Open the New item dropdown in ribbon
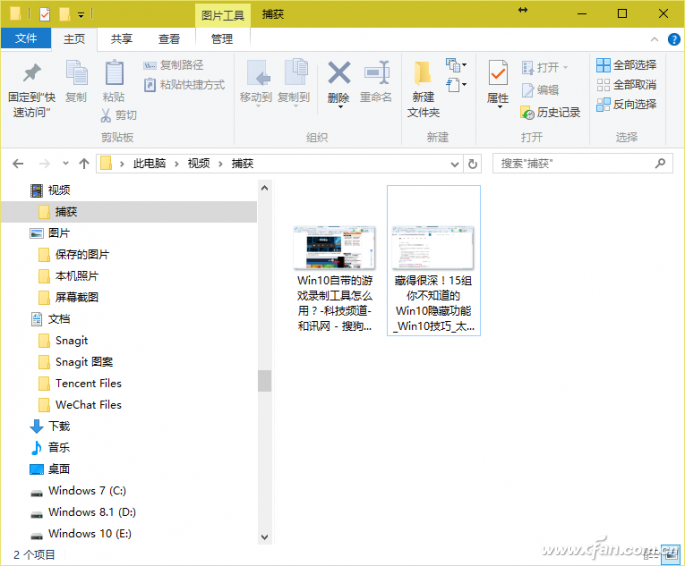Image resolution: width=685 pixels, height=566 pixels. (x=456, y=66)
